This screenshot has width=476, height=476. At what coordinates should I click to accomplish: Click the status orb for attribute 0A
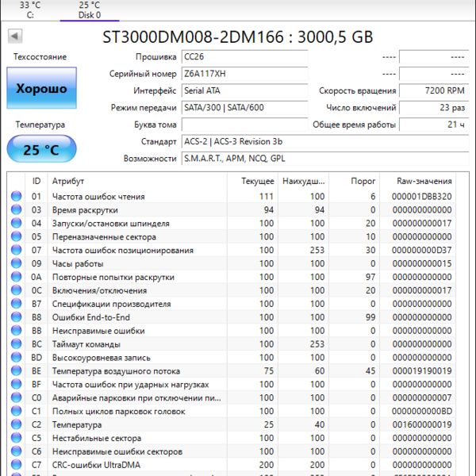pos(17,277)
